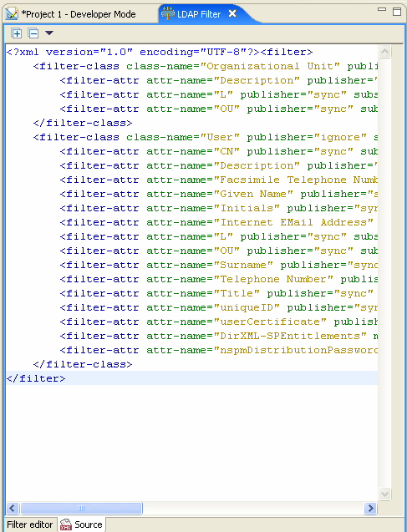
Task: Click the "Facsimile Telephone Numb" attribute line
Action: click(x=219, y=180)
